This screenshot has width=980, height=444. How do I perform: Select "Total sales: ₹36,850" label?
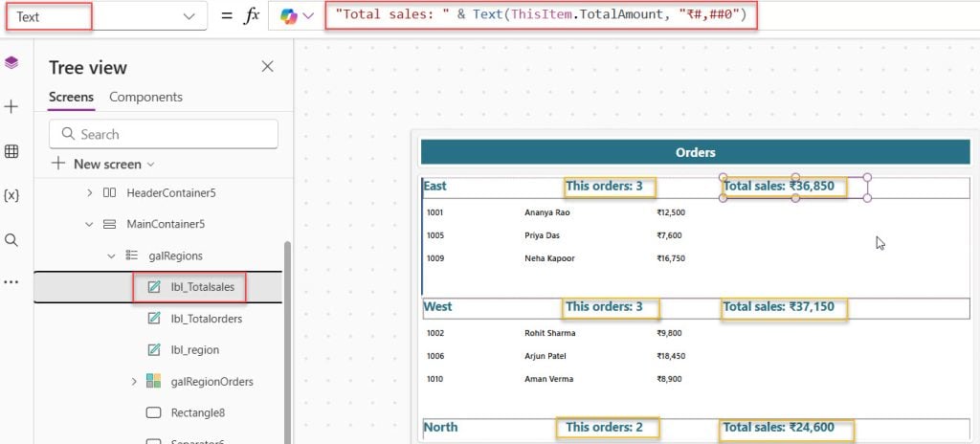(779, 186)
